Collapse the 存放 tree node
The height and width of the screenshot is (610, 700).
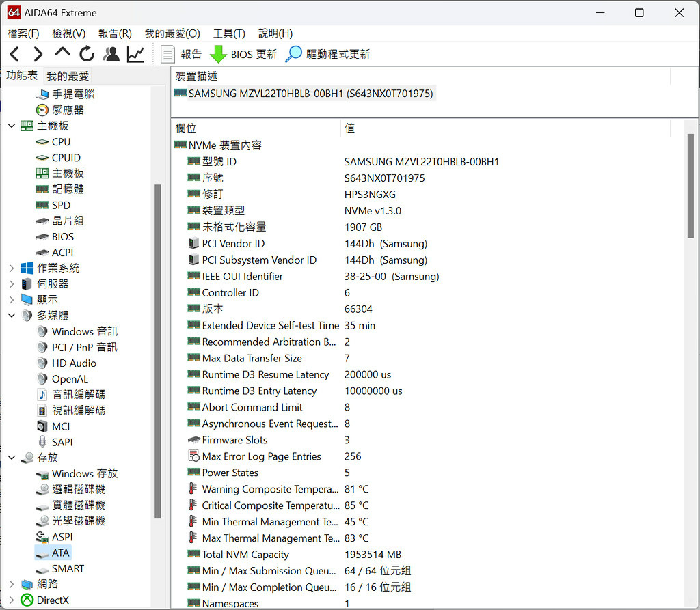(12, 458)
